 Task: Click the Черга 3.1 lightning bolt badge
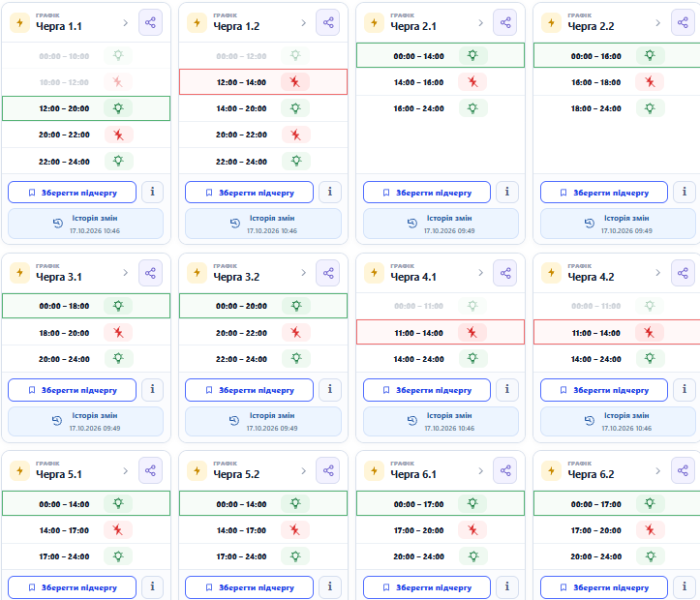19,273
